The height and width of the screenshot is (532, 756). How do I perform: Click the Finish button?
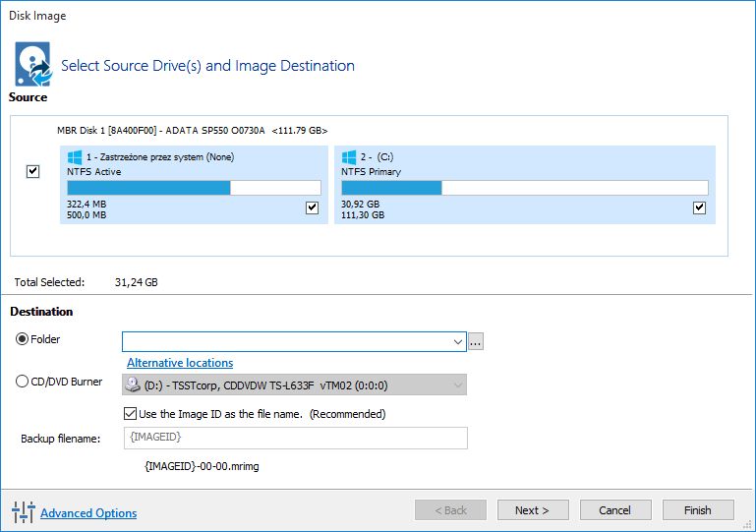(698, 510)
